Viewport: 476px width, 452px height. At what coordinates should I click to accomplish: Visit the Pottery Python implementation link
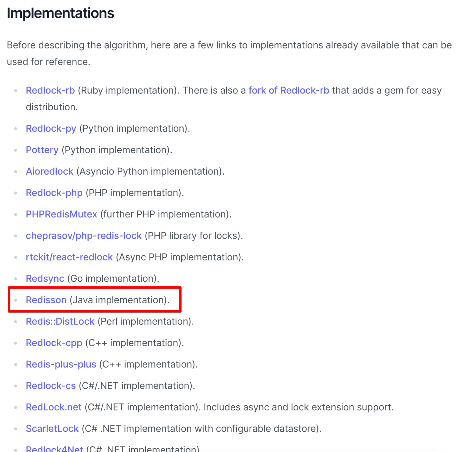tap(42, 150)
